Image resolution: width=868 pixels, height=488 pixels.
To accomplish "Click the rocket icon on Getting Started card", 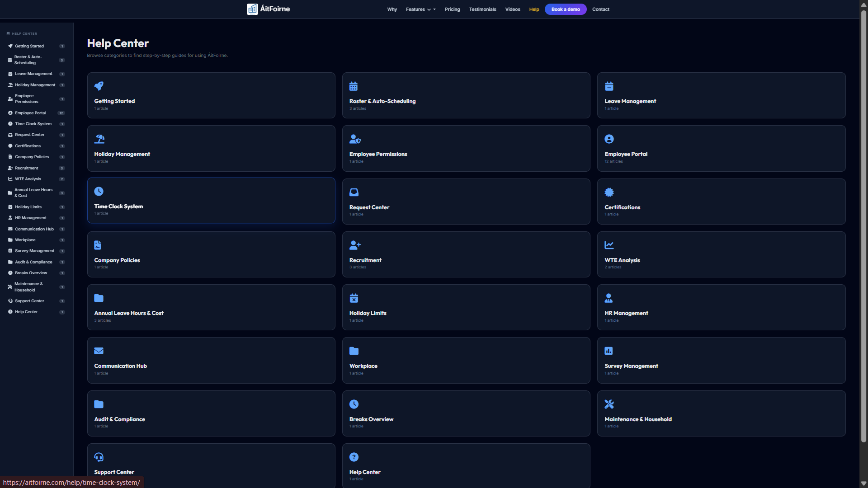I will [99, 86].
